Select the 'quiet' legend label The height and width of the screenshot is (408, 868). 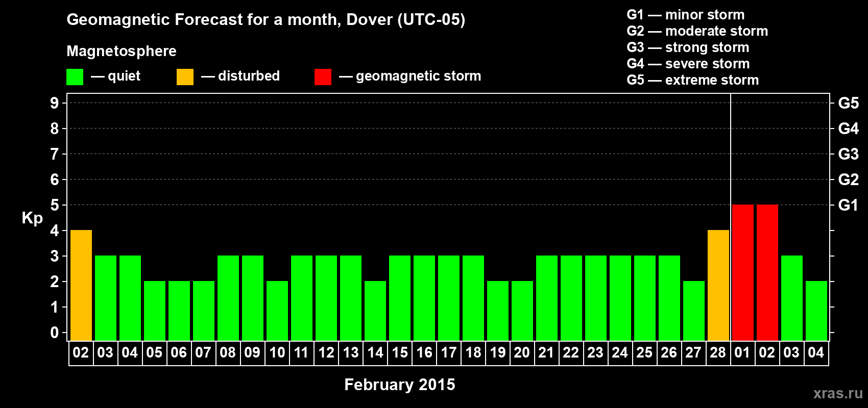pos(124,76)
